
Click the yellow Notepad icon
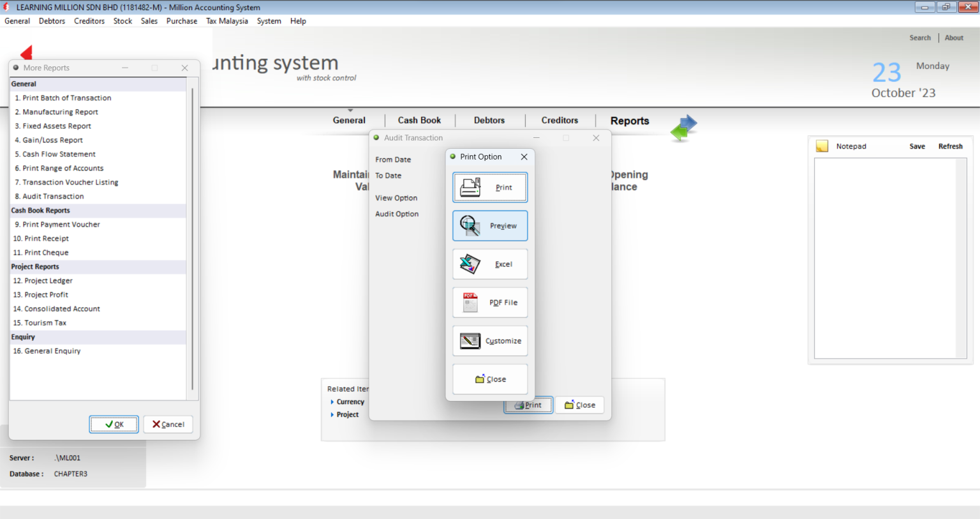pos(822,146)
